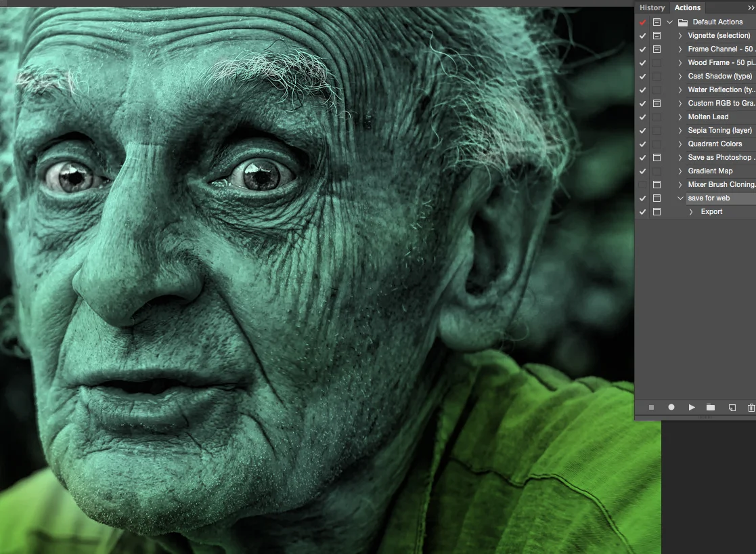Expand the Gradient Map action

(x=680, y=171)
